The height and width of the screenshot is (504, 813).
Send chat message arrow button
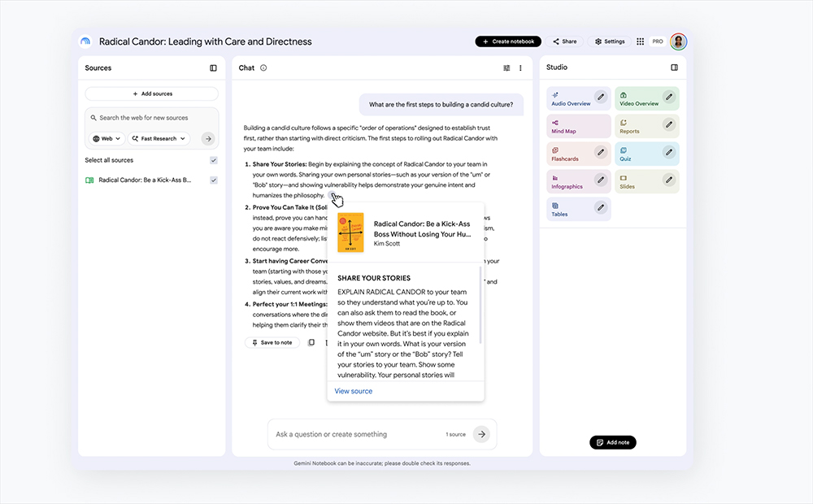(481, 434)
